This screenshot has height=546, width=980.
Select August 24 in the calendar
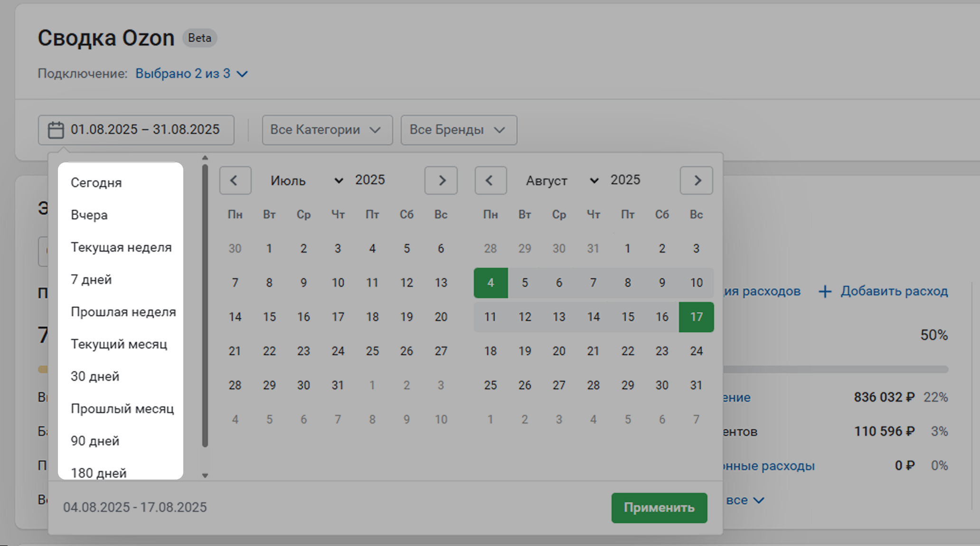click(696, 351)
